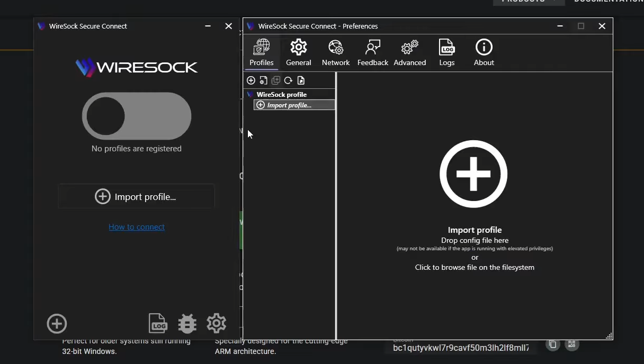Screen dimensions: 644x364
Task: Browse for a config file in the drop zone
Action: tap(473, 174)
